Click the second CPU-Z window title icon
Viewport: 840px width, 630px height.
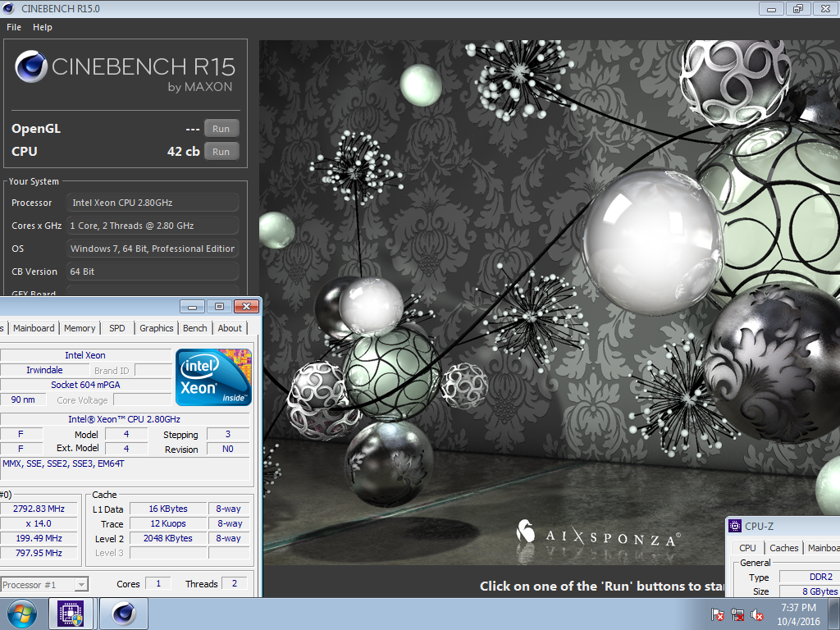[x=736, y=526]
